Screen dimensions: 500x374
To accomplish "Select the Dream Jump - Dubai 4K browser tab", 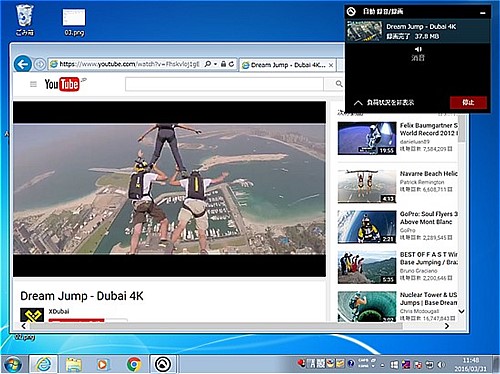I will [288, 65].
